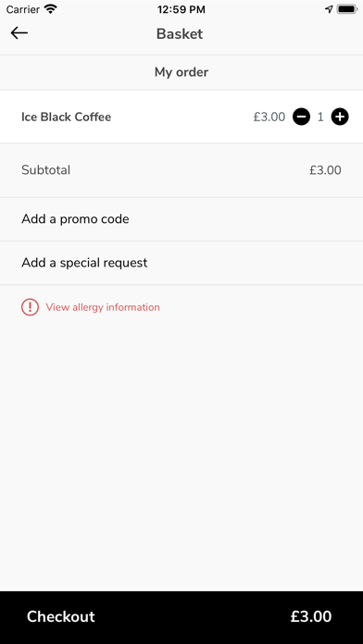Tap the Wi-Fi status icon

(51, 9)
